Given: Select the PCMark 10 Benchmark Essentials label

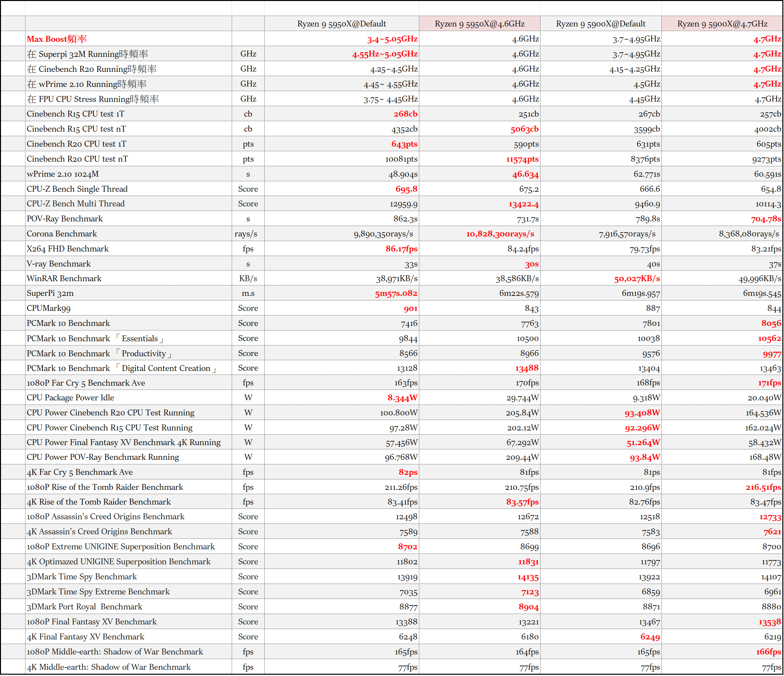Looking at the screenshot, I should point(95,338).
